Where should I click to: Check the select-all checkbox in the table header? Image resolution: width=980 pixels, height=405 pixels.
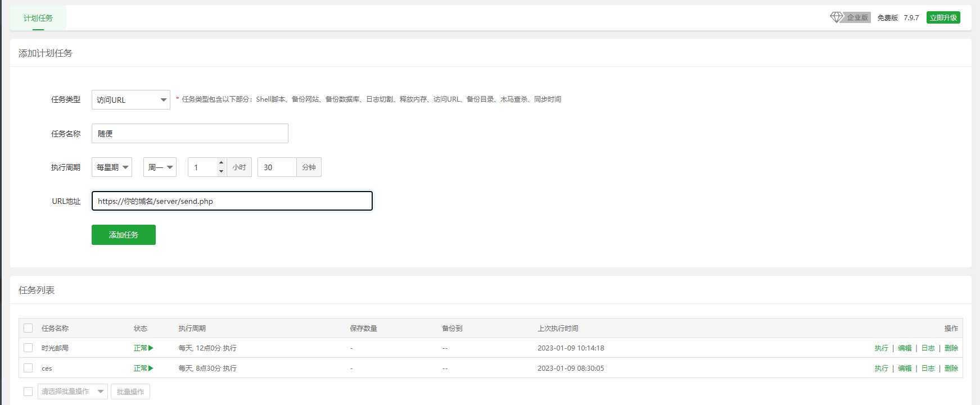pos(28,328)
